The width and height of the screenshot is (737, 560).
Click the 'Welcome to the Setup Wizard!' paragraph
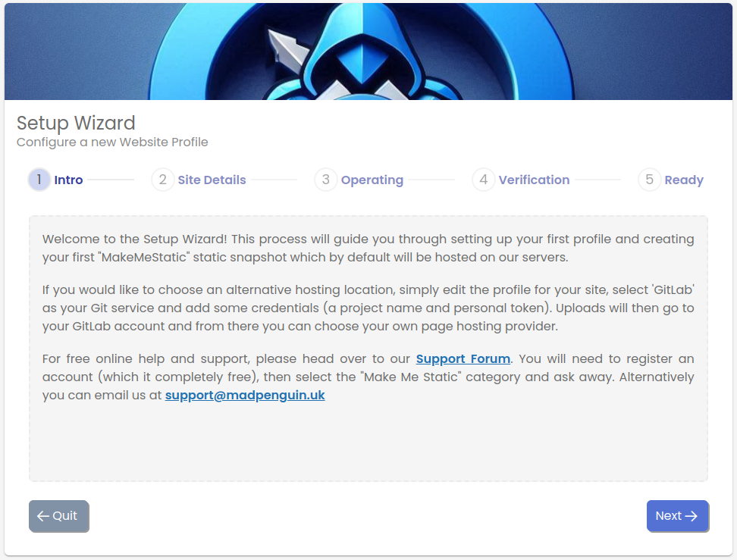coord(368,248)
